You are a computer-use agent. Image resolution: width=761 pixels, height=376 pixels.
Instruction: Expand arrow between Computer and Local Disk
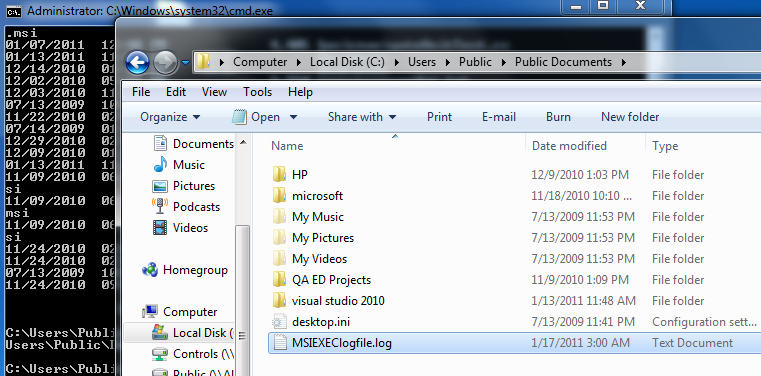299,63
